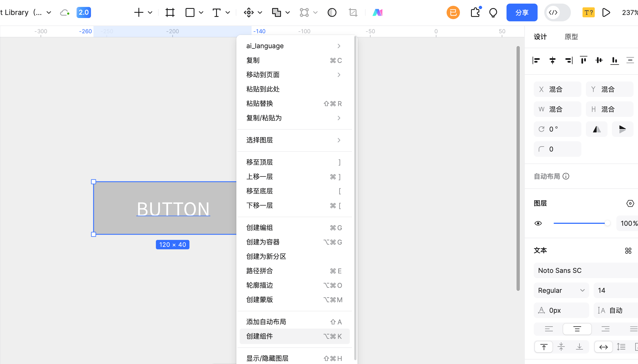The height and width of the screenshot is (364, 638).
Task: Click the component tool icon
Action: click(249, 12)
